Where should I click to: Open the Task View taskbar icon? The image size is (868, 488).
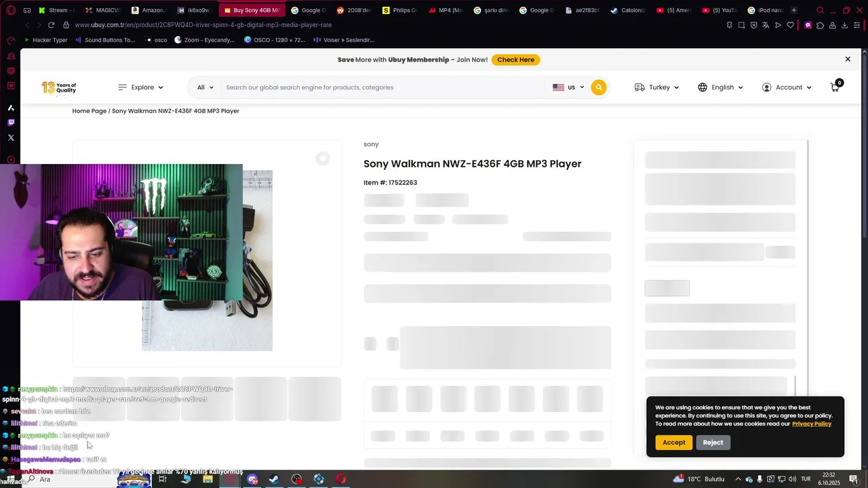pos(163,479)
